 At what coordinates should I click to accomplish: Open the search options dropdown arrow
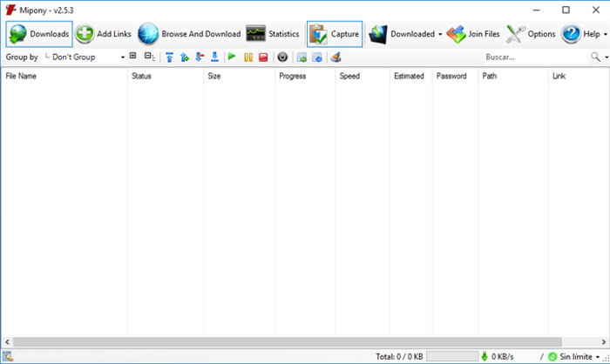[x=607, y=57]
